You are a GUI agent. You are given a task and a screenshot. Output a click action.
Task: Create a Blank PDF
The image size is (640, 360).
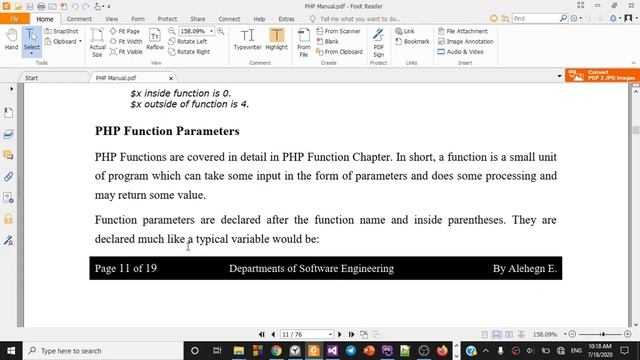tap(327, 41)
